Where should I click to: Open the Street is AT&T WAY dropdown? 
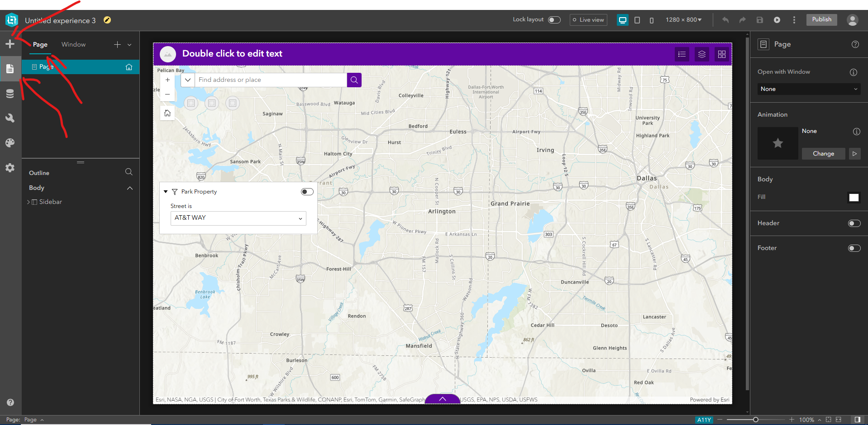click(238, 218)
